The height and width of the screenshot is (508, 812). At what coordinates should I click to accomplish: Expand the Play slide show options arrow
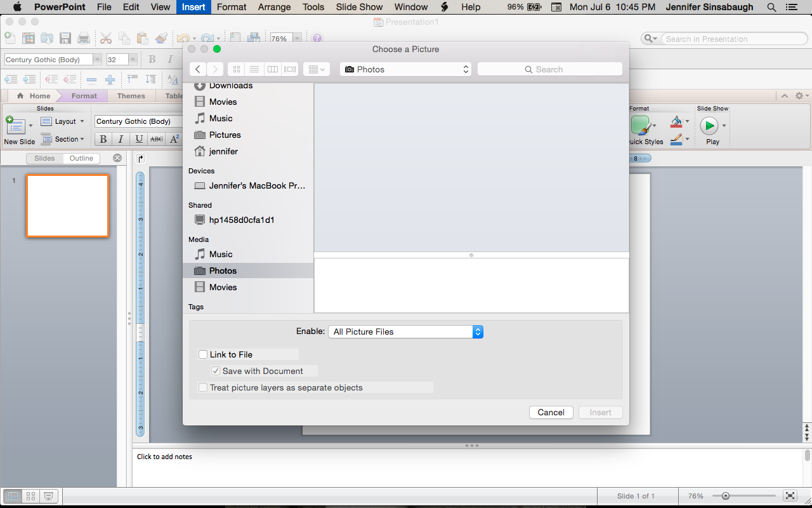(x=724, y=126)
